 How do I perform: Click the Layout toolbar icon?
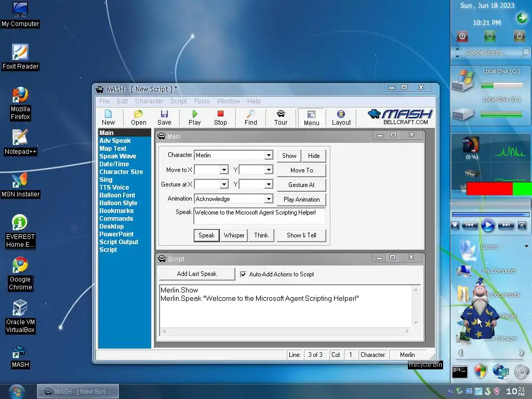341,118
